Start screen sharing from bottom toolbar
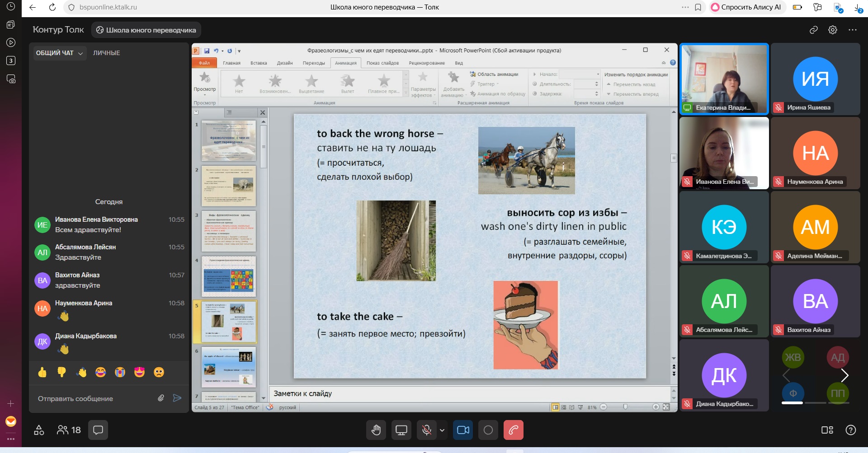868x453 pixels. (401, 430)
